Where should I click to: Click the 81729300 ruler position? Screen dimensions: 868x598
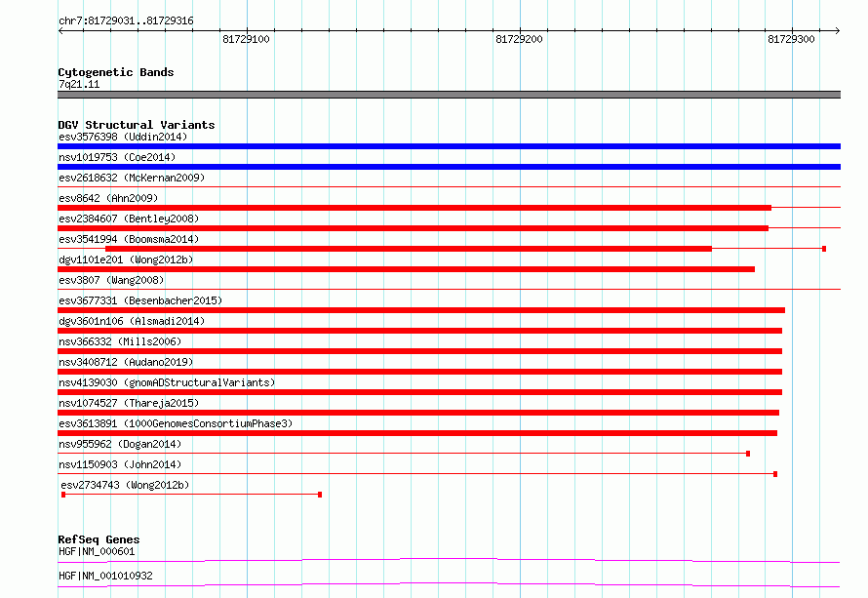[x=792, y=39]
